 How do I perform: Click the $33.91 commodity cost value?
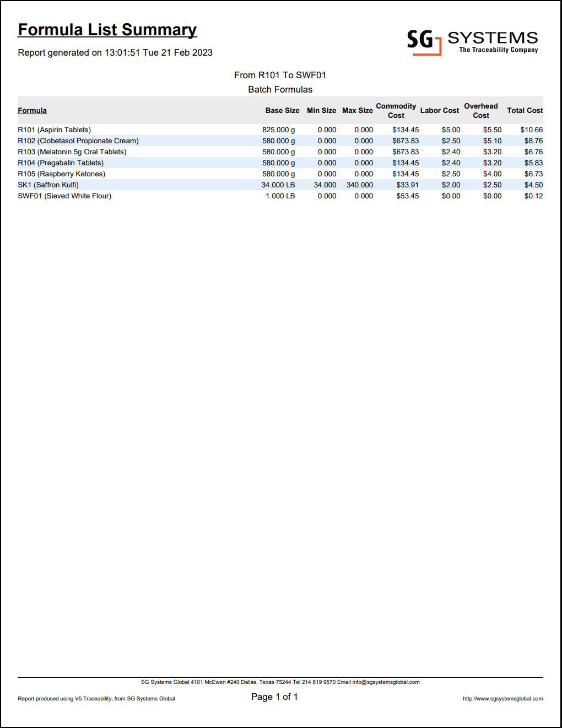(407, 185)
